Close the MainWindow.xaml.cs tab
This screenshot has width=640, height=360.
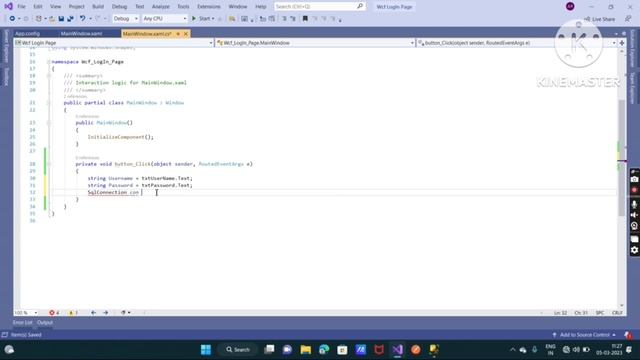point(186,33)
